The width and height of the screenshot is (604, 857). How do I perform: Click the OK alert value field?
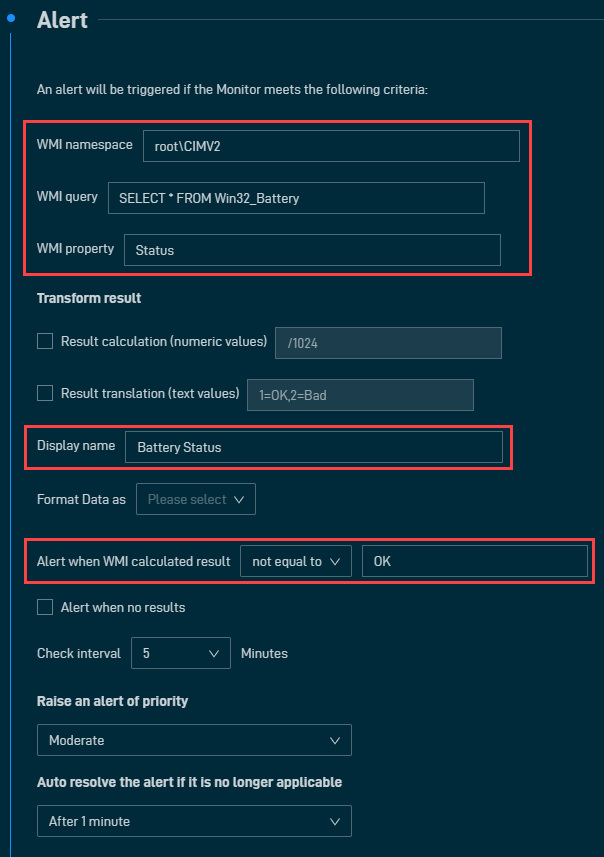click(474, 561)
